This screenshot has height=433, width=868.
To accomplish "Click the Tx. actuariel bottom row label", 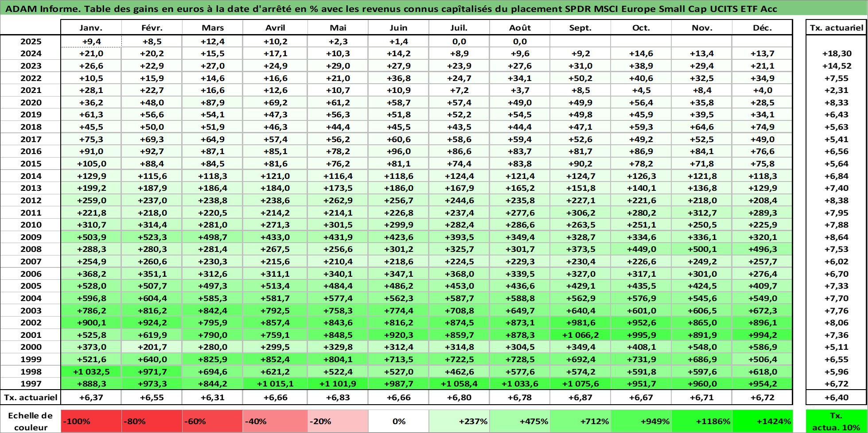I will pos(31,398).
